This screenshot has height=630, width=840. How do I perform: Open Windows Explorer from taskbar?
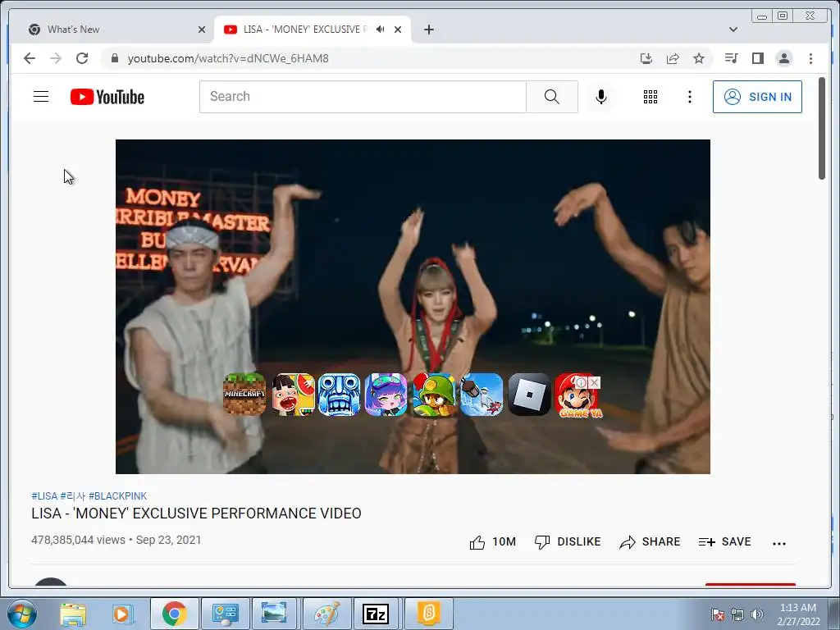pos(73,614)
